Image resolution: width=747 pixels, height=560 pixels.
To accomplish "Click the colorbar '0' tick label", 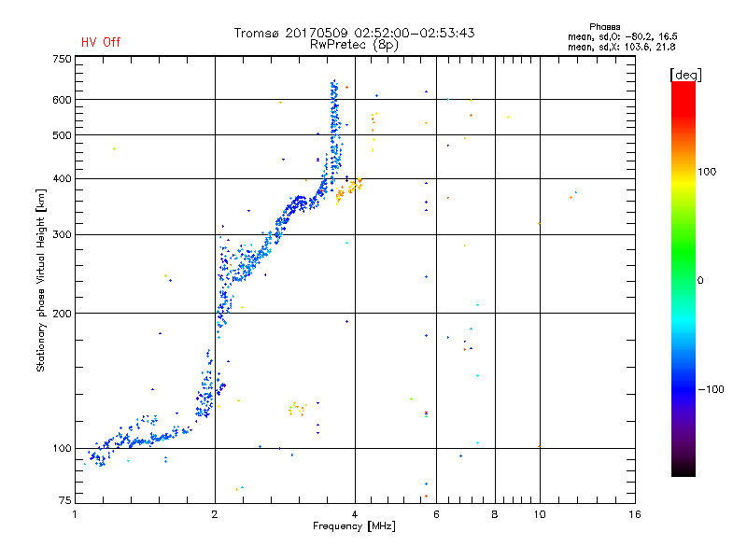I will pyautogui.click(x=699, y=281).
